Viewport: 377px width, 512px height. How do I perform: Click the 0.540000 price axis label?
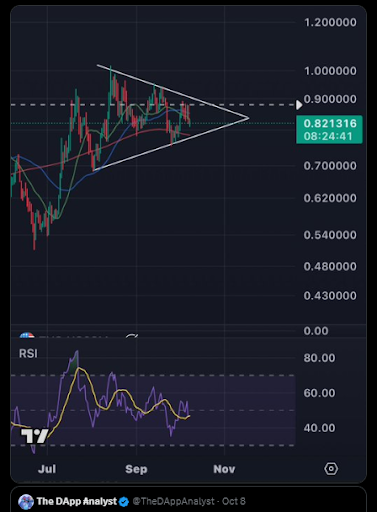pos(330,235)
